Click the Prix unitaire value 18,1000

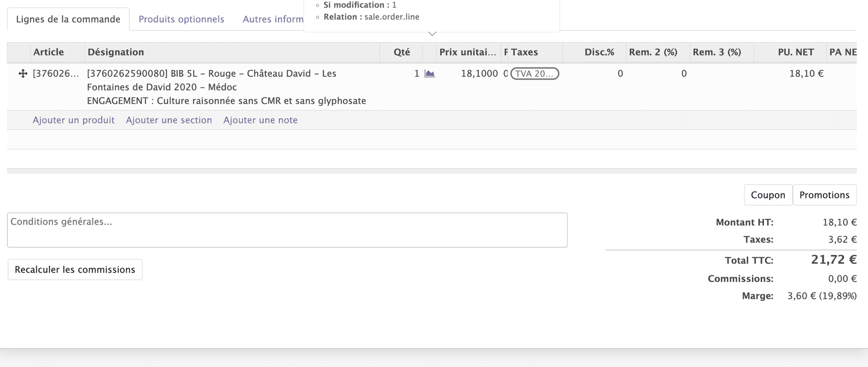479,74
